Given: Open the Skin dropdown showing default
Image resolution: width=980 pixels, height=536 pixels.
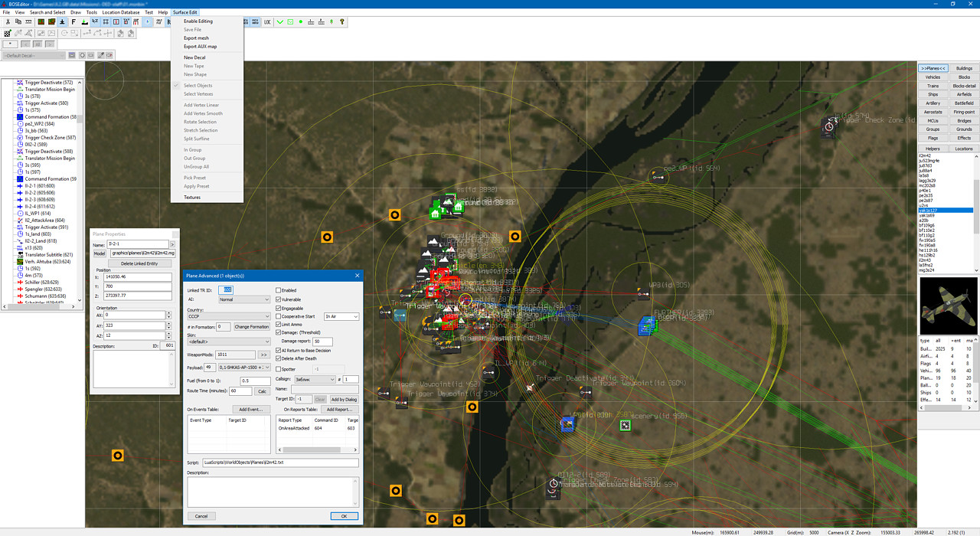Looking at the screenshot, I should point(228,341).
